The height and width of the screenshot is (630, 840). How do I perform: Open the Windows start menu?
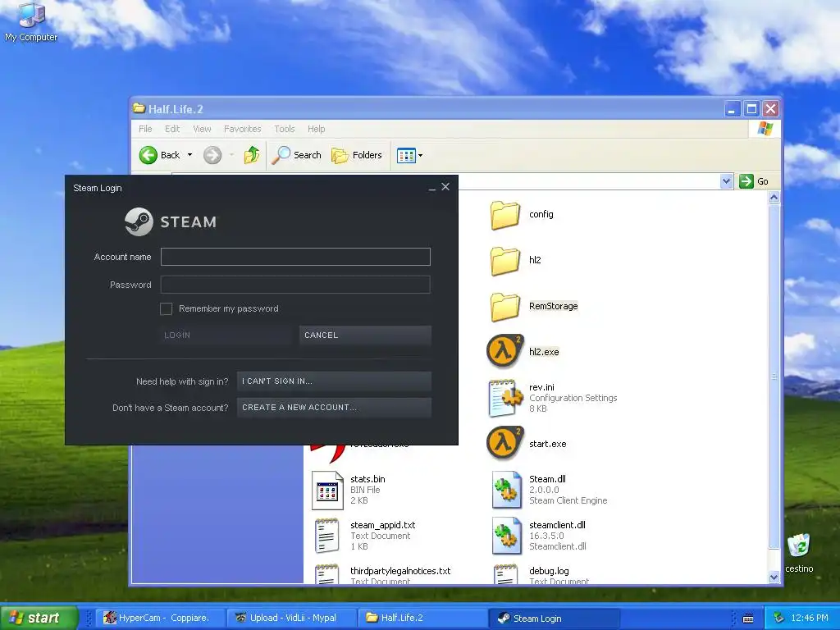pos(39,618)
